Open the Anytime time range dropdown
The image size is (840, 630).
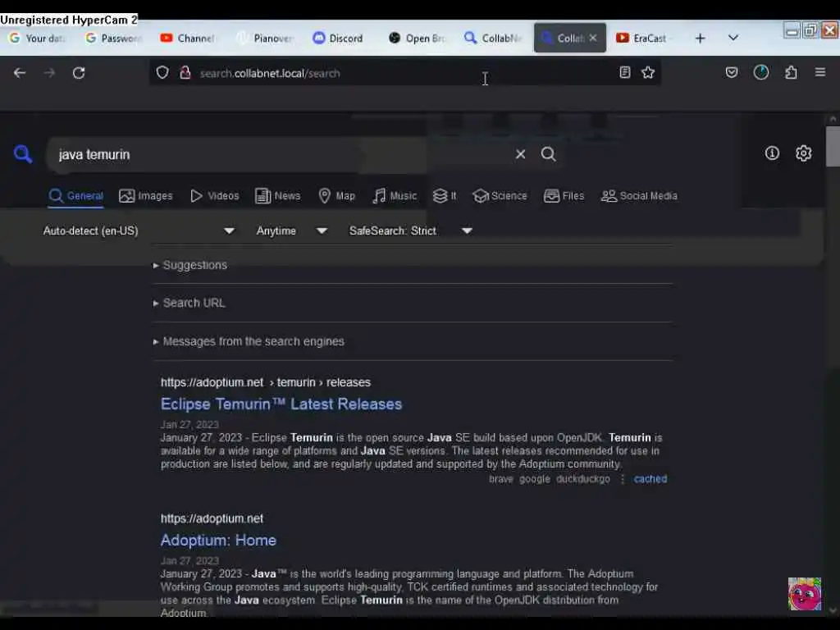click(x=291, y=231)
